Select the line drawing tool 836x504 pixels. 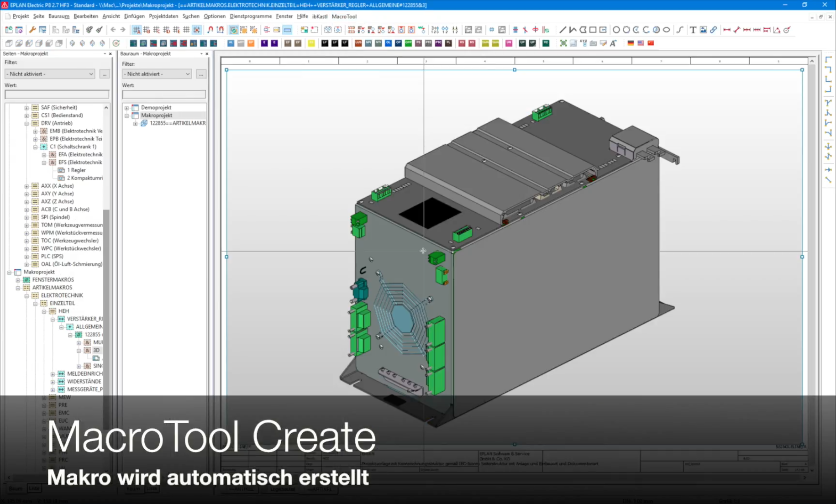pyautogui.click(x=563, y=30)
